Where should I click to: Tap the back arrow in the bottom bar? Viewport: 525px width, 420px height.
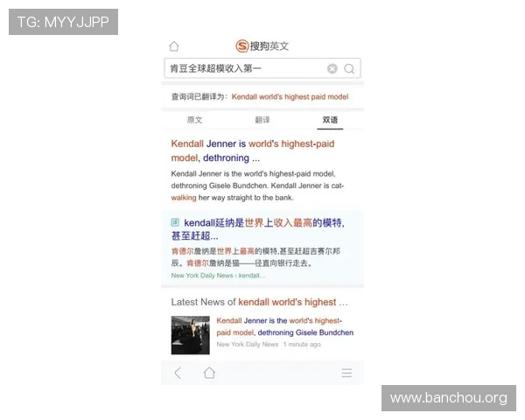click(178, 373)
